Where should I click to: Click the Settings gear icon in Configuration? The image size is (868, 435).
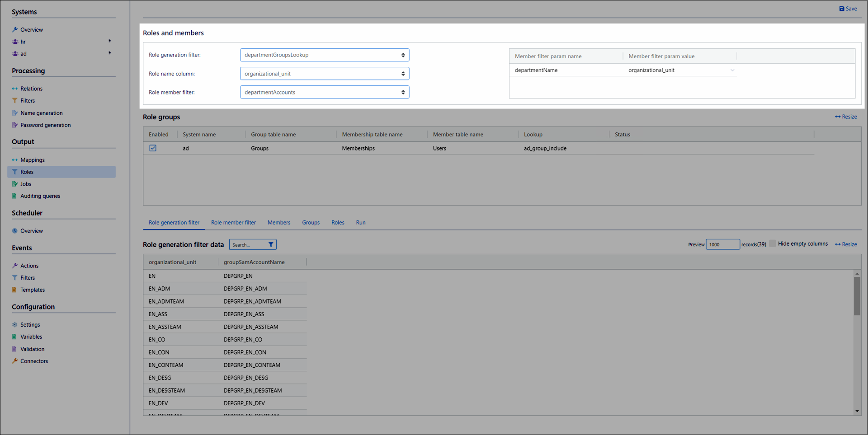coord(15,325)
